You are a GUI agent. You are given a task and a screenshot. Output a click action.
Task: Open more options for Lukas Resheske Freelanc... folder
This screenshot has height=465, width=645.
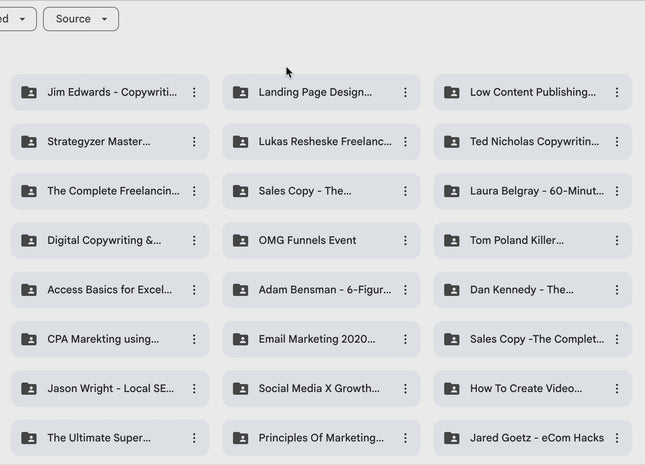coord(405,142)
